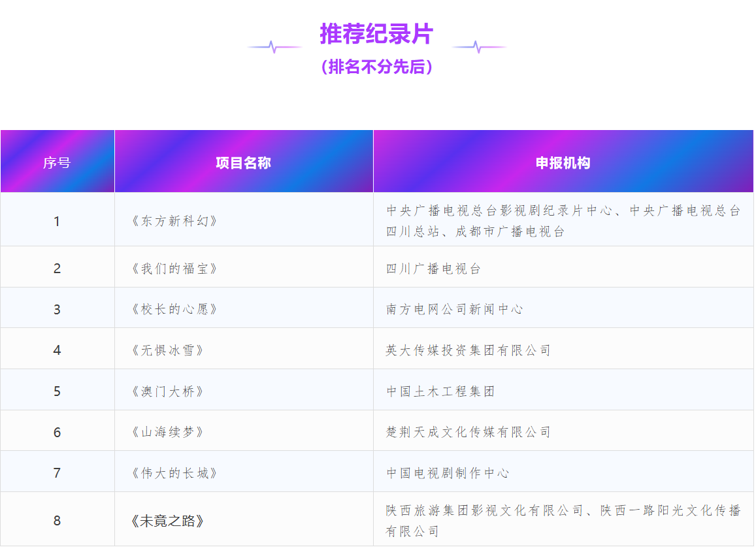Select the 项目名称 column header
This screenshot has height=560, width=756.
tap(243, 163)
